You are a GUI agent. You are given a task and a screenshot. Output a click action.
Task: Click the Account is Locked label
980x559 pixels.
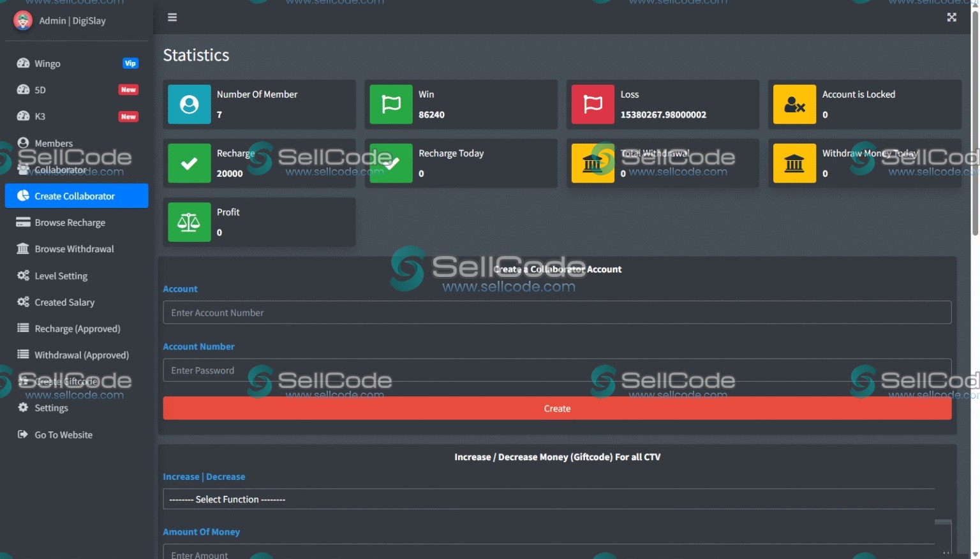(858, 94)
